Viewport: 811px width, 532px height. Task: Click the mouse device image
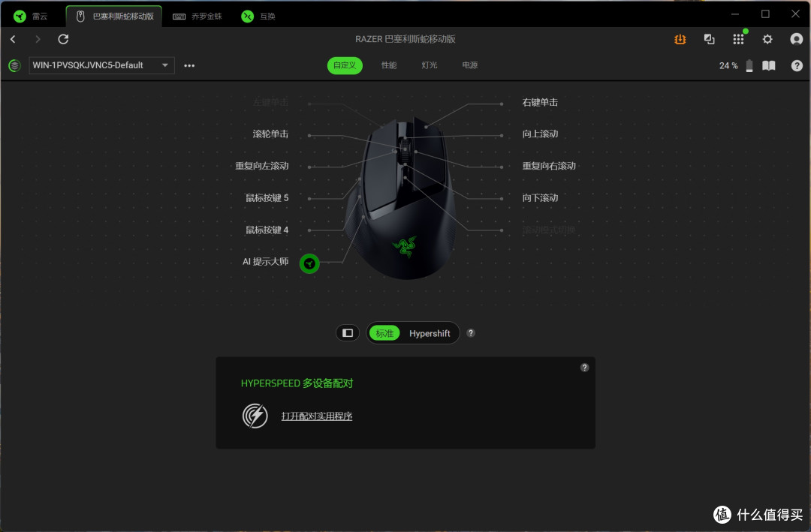tap(402, 200)
